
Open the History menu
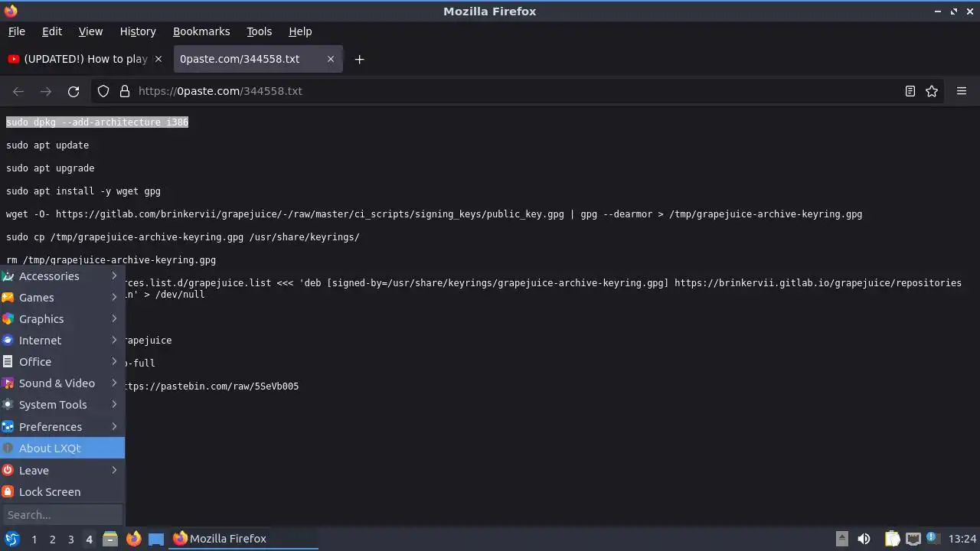point(138,31)
